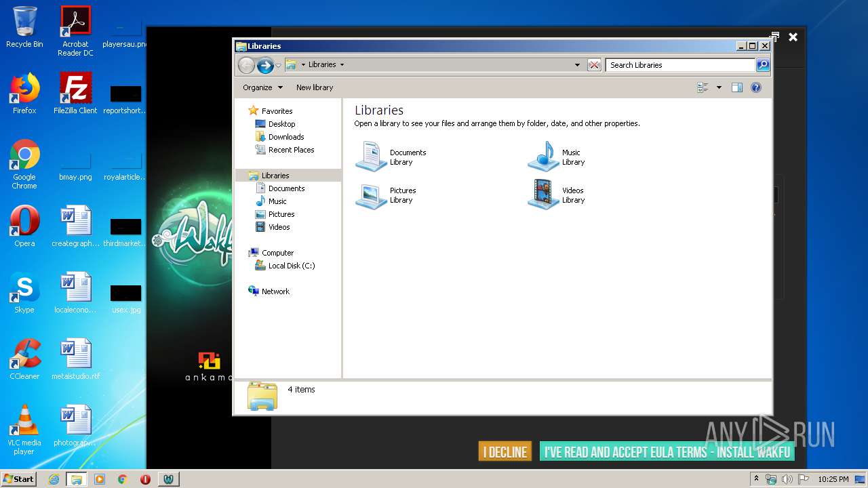Click the Libraries breadcrumb in address bar

coord(322,65)
